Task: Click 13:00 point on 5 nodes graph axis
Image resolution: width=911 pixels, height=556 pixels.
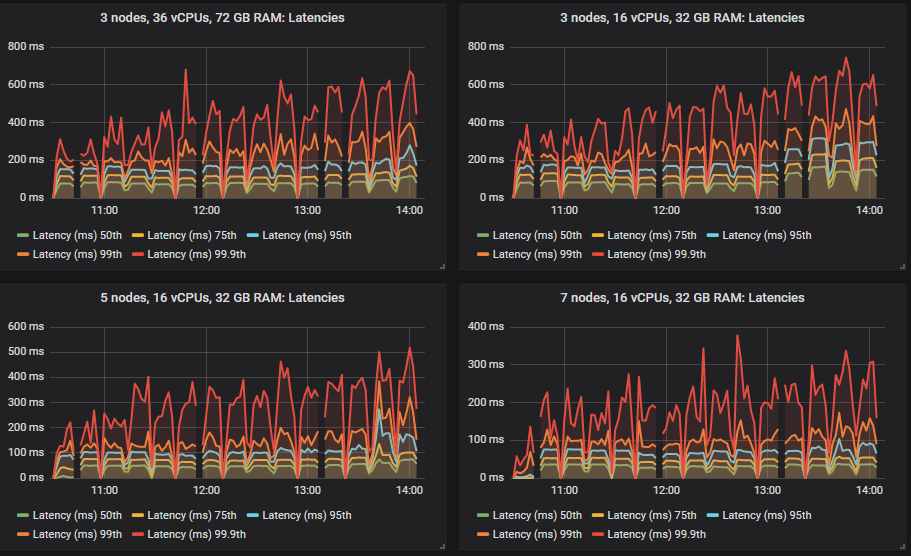Action: coord(307,491)
